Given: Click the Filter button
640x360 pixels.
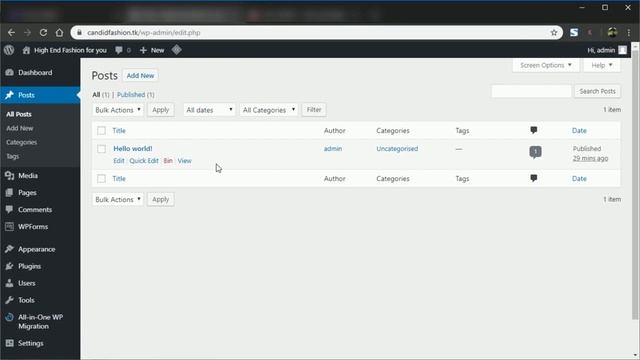Looking at the screenshot, I should tap(314, 110).
